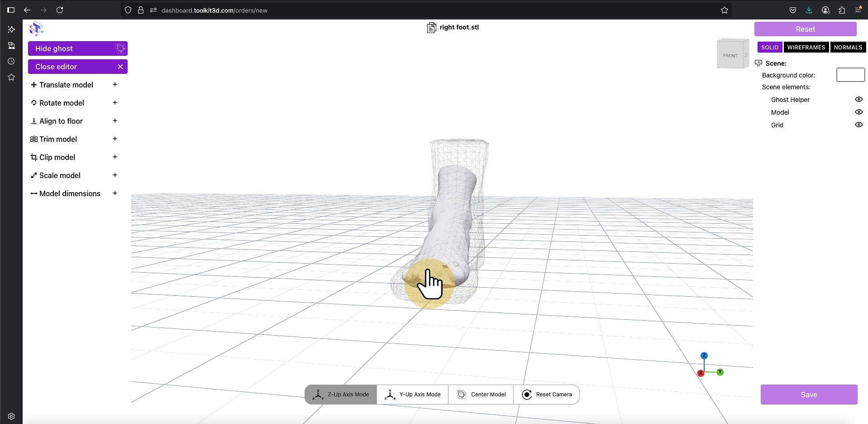868x424 pixels.
Task: Open the Pocket save icon
Action: (792, 10)
